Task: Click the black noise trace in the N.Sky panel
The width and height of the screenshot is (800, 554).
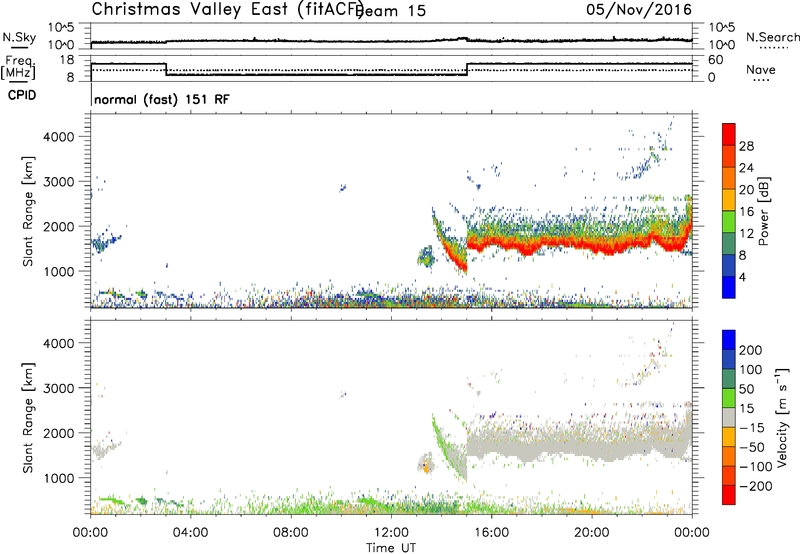Action: coord(391,41)
